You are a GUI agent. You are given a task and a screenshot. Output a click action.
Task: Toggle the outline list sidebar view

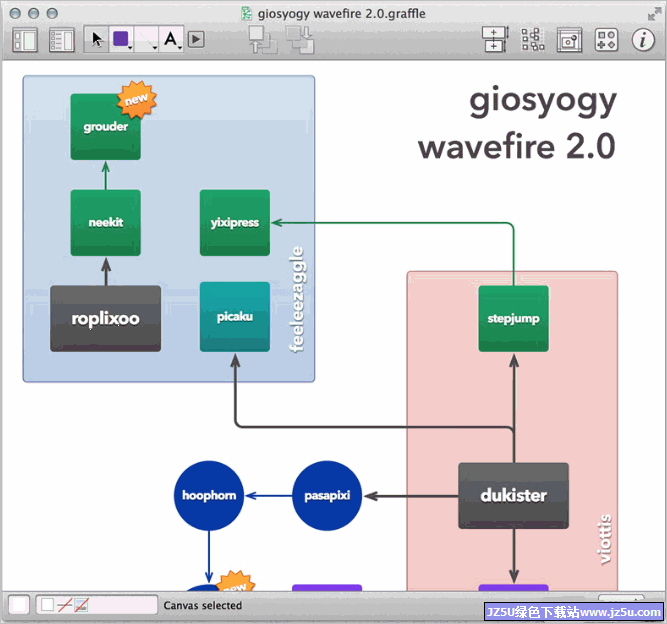point(62,40)
